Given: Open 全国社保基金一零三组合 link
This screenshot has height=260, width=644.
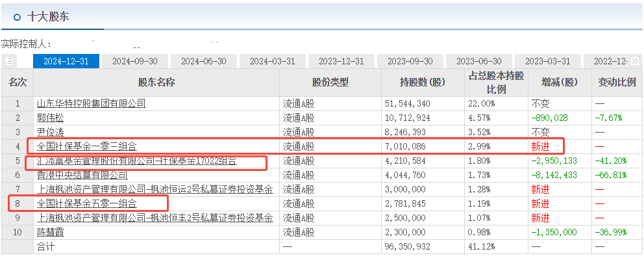Looking at the screenshot, I should [x=86, y=146].
